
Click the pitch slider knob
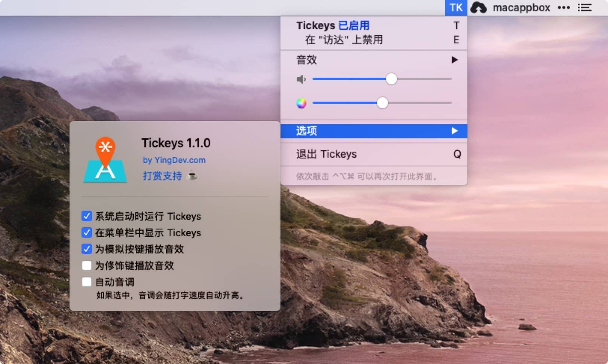(x=382, y=103)
